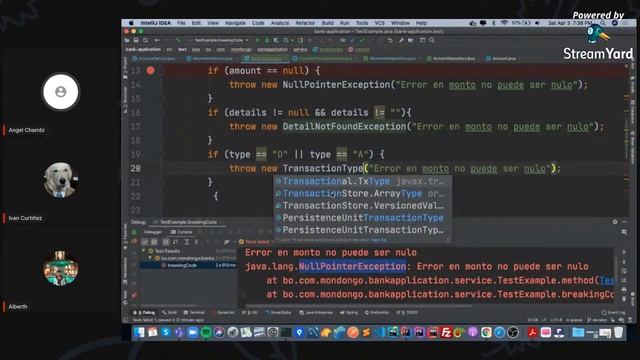Select TransactionStore.VersionedVal completion suggestion
The height and width of the screenshot is (360, 640).
pyautogui.click(x=362, y=206)
